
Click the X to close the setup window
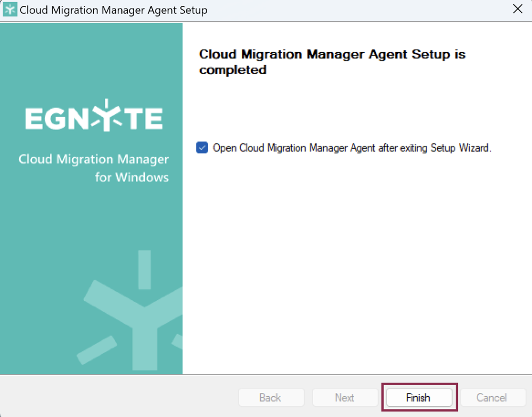click(517, 9)
